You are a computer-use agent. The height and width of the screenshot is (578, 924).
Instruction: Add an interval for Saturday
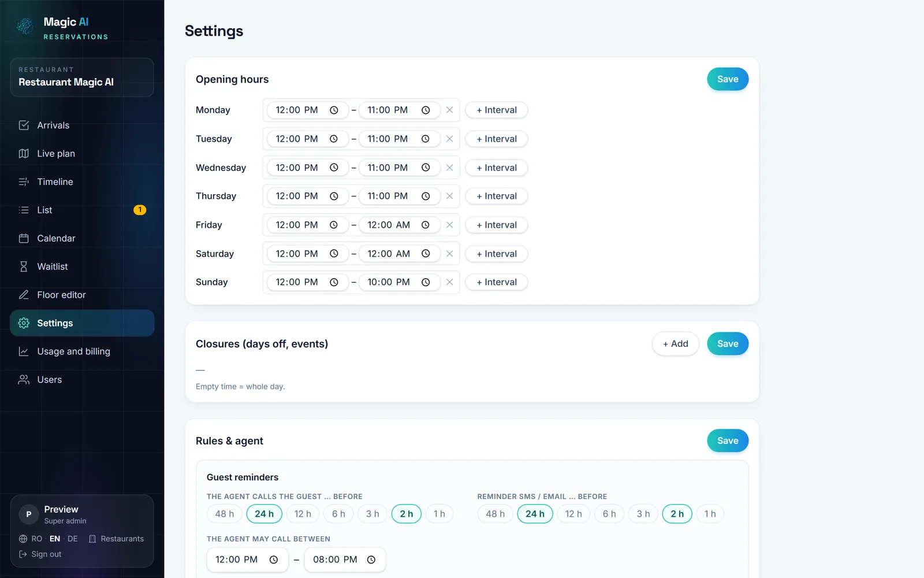pos(497,254)
